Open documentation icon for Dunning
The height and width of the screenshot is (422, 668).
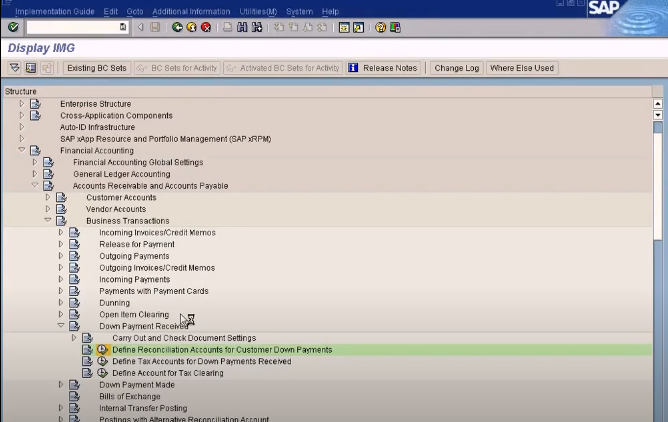(75, 303)
